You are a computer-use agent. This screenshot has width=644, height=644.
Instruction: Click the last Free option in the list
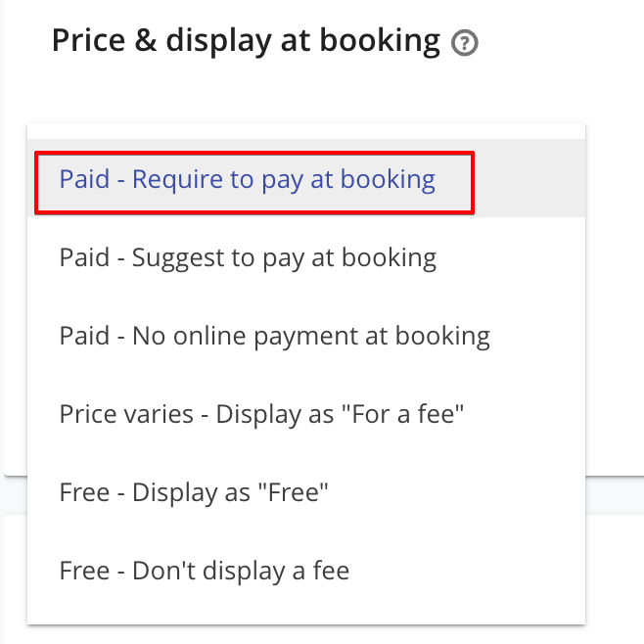point(306,570)
